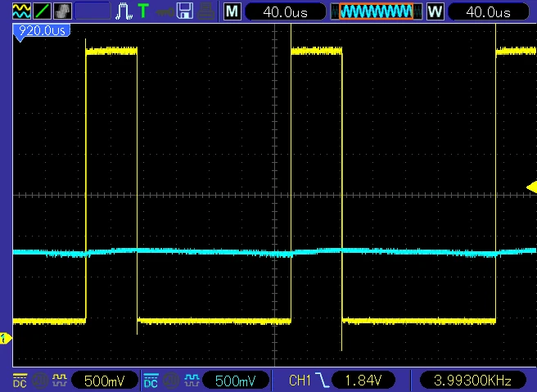Click the yellow CH1 DC coupling icon
The image size is (537, 392).
(x=20, y=381)
